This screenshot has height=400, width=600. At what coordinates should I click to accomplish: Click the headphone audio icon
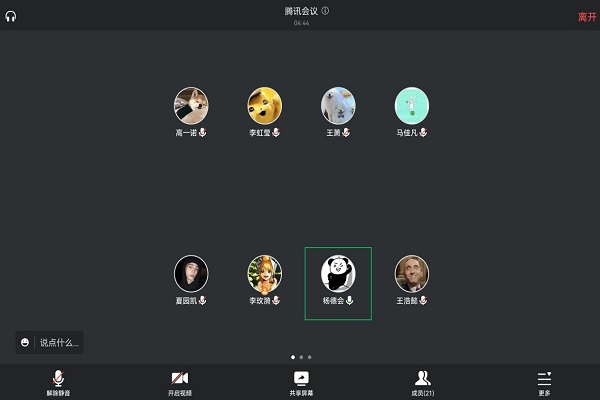click(x=11, y=16)
